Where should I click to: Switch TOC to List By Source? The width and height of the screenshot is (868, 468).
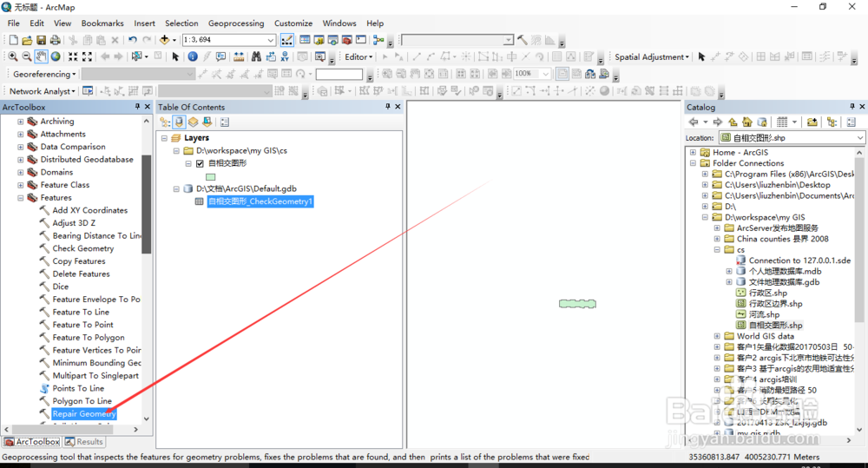(179, 122)
